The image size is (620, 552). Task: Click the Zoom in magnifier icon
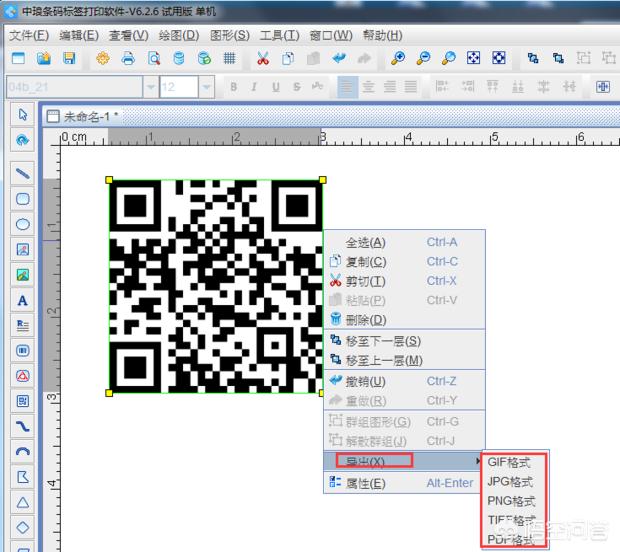tap(398, 59)
